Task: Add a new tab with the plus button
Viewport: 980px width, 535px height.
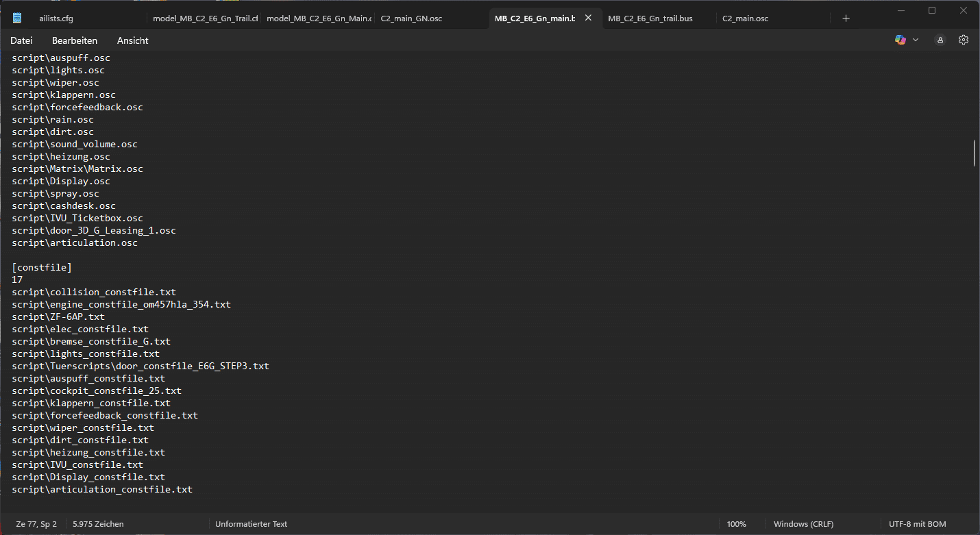Action: tap(846, 18)
